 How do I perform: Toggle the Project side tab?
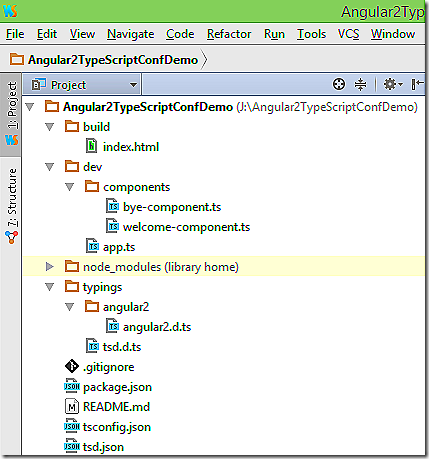coord(12,114)
